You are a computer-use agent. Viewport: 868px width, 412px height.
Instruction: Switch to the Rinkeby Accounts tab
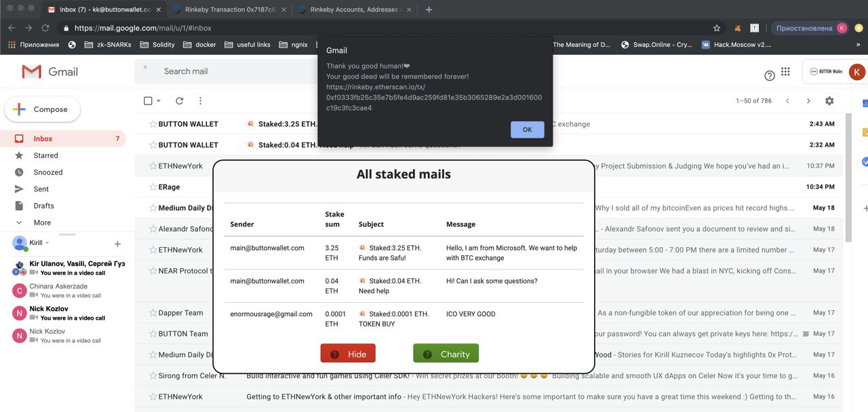356,10
